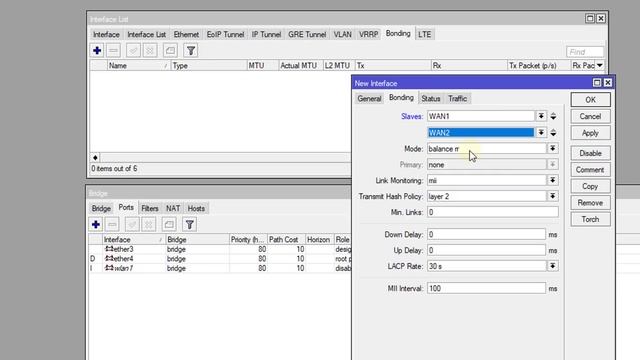The image size is (640, 360).
Task: Click Cancel in New Interface dialog
Action: click(x=590, y=117)
